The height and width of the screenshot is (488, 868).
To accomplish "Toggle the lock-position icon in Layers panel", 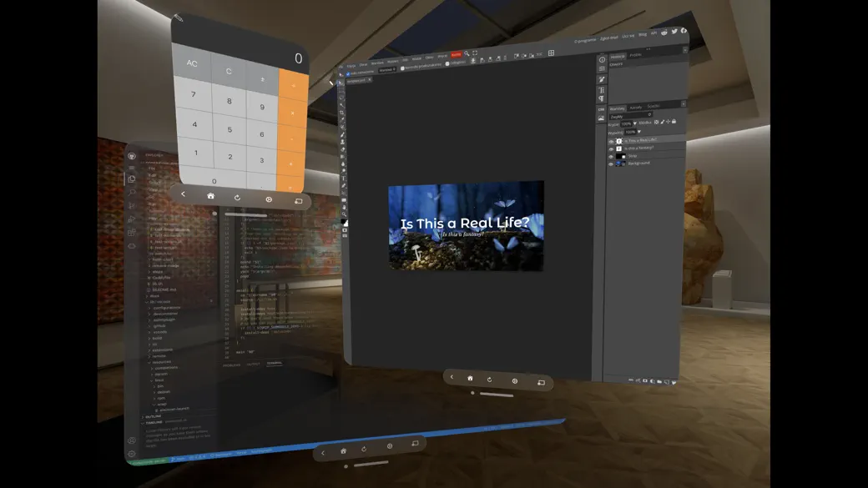I will [x=668, y=122].
